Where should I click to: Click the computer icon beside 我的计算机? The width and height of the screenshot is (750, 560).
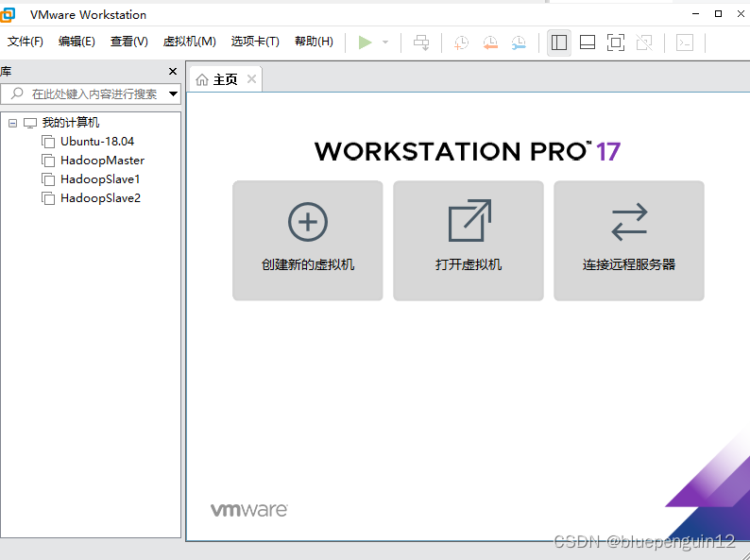[30, 124]
